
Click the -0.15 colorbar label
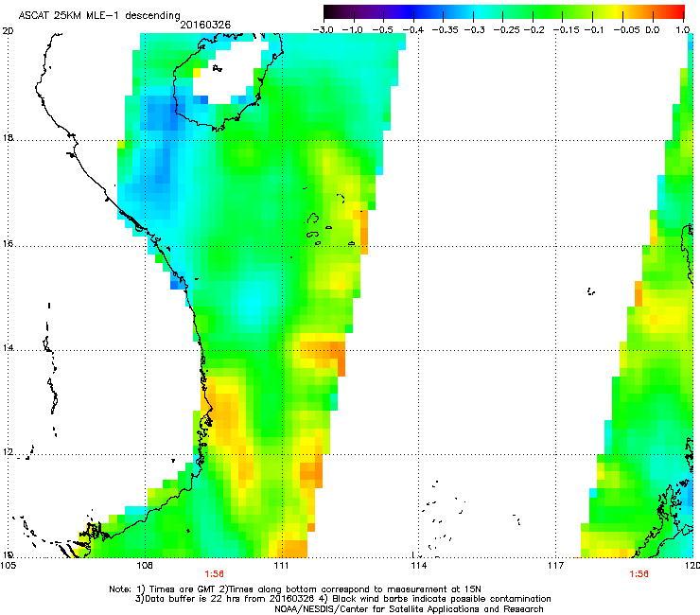[x=567, y=30]
